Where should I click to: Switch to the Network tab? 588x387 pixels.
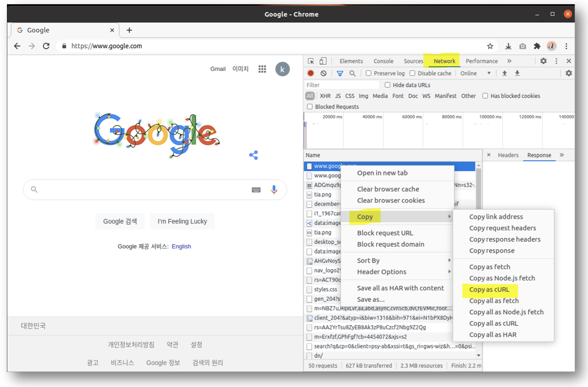coord(444,61)
